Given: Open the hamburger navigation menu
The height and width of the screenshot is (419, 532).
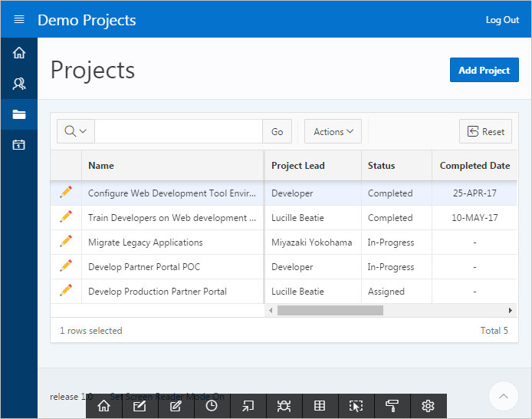Looking at the screenshot, I should pos(19,20).
